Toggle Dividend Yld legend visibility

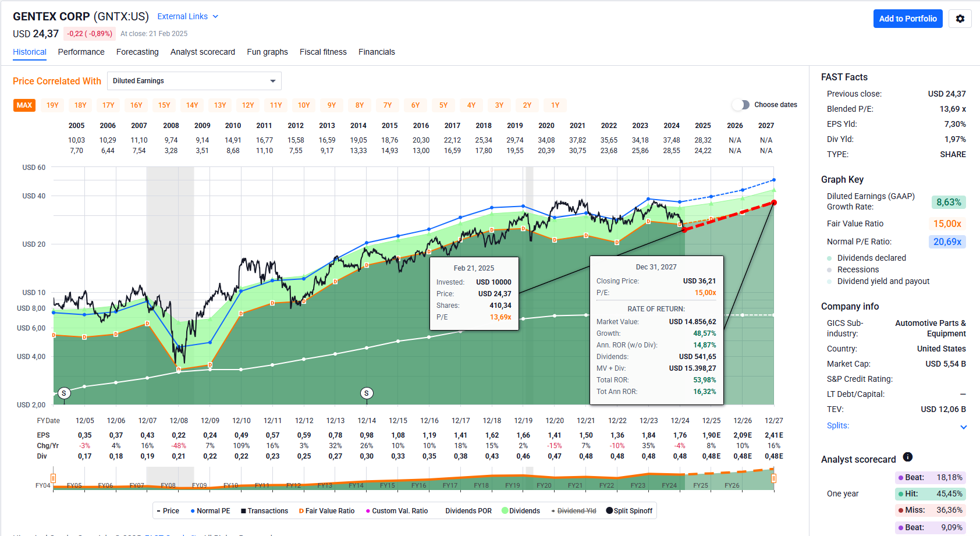click(x=573, y=511)
